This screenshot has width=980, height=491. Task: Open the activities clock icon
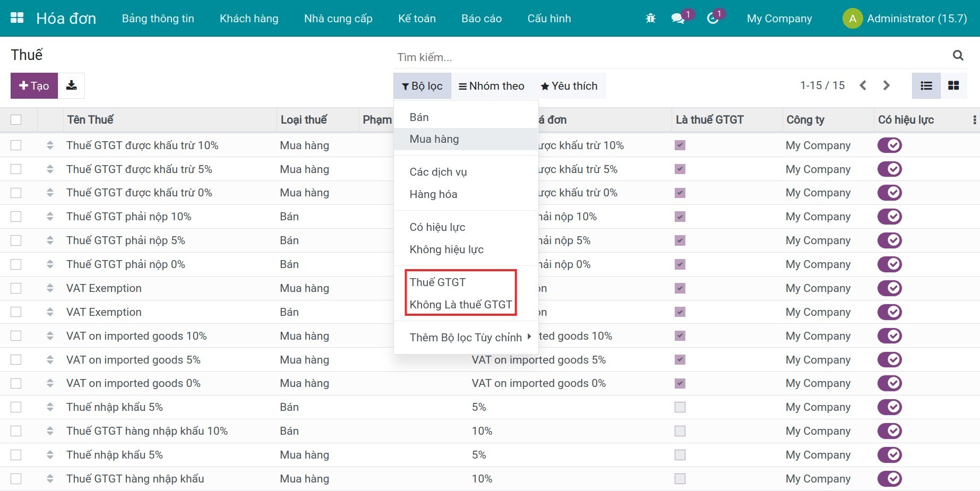(x=712, y=19)
